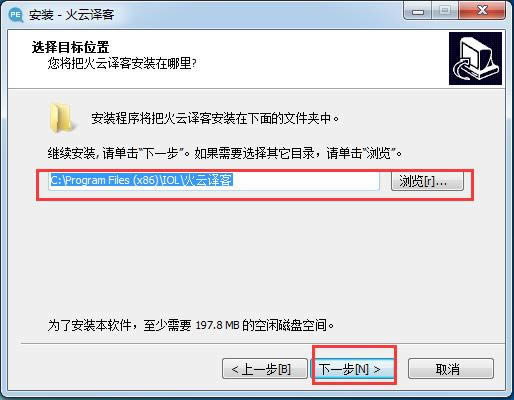Click the highlighted C:\Program Files (x86)\IOL path text
Screen dimensions: 514x400
(x=141, y=180)
